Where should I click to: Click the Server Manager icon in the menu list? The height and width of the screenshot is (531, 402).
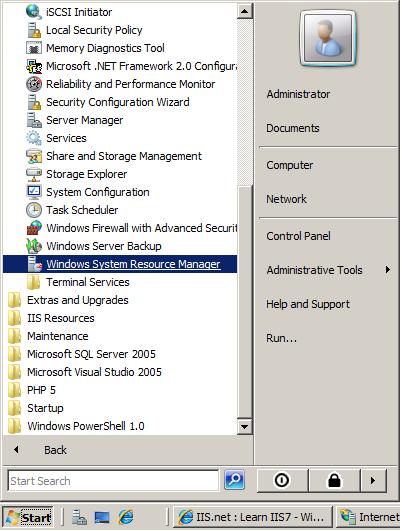34,120
